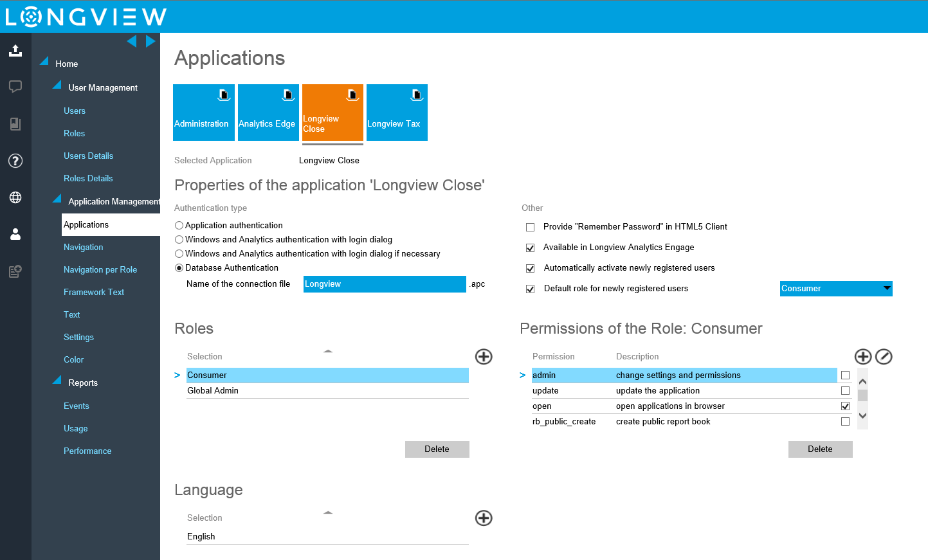Viewport: 928px width, 560px height.
Task: Select the Longview Tax application tile
Action: (396, 113)
